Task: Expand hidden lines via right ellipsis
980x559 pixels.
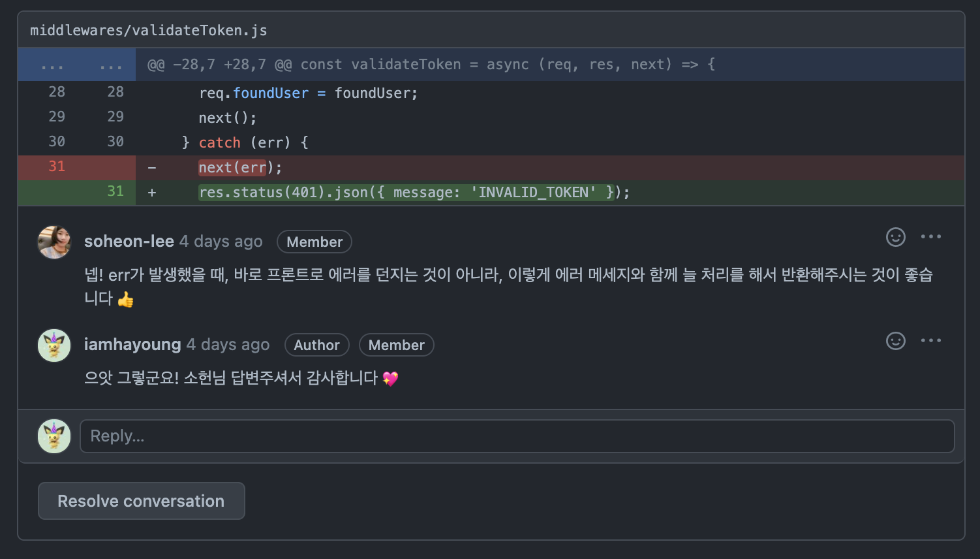Action: [x=111, y=65]
